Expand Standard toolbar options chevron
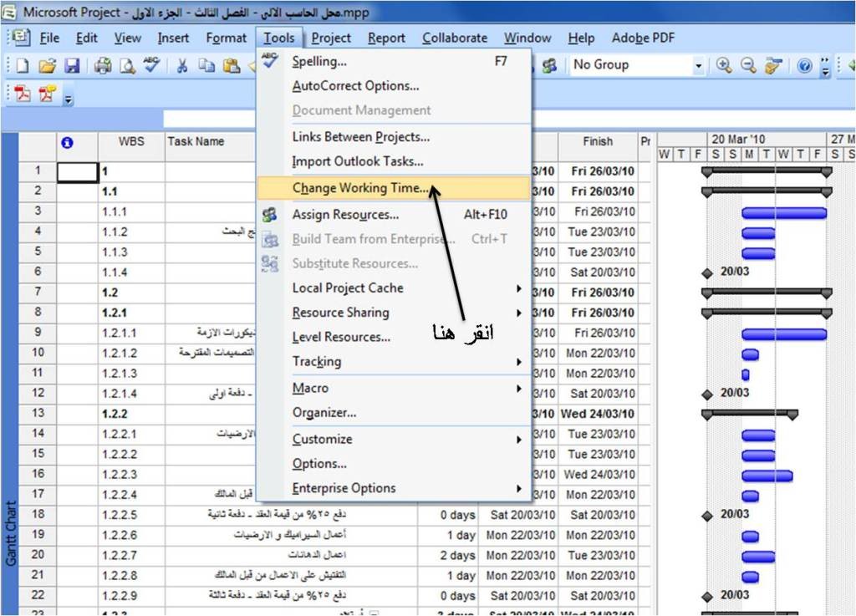The height and width of the screenshot is (616, 856). [825, 65]
